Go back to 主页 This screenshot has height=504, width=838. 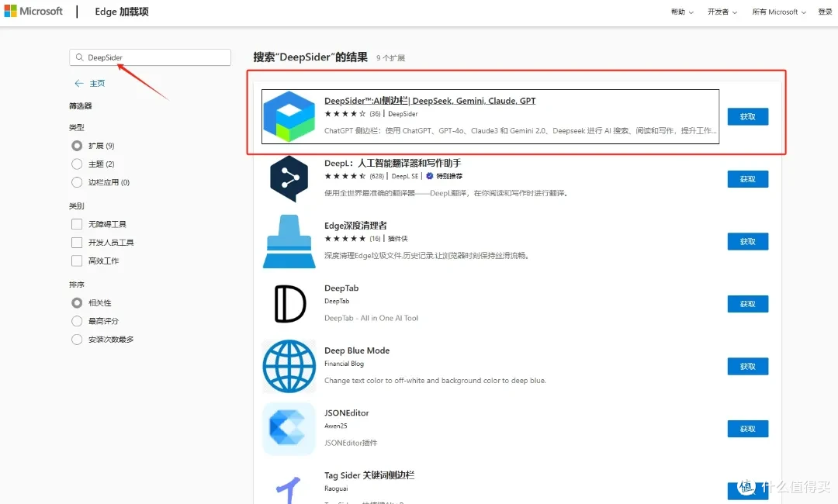pos(97,83)
